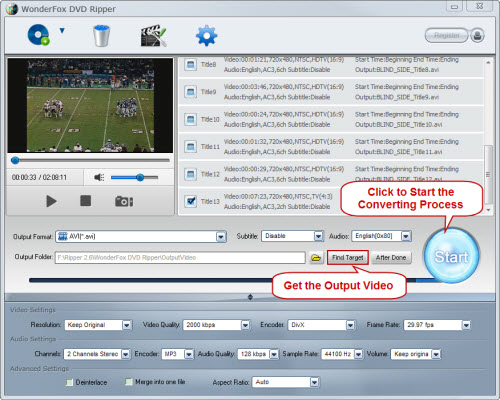Check the Title10 checkbox

pos(190,119)
